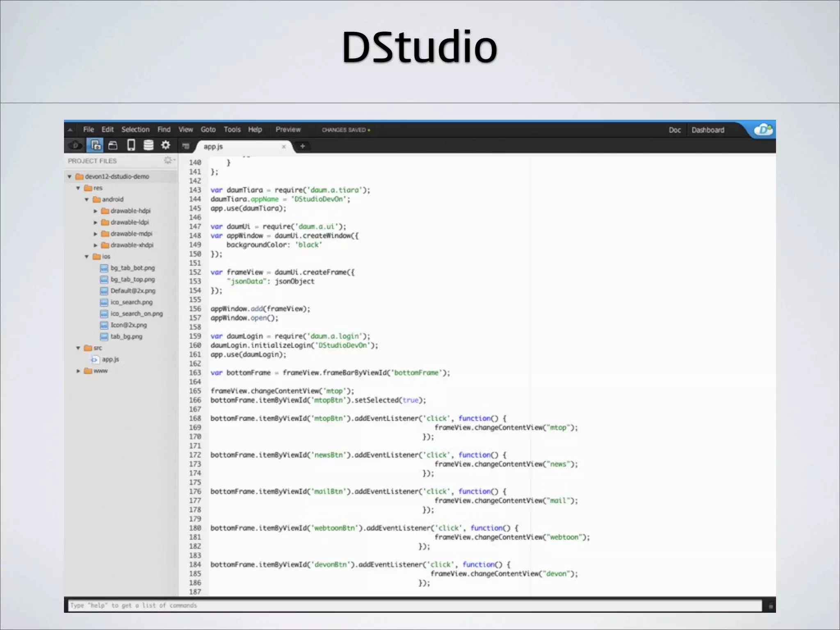This screenshot has width=840, height=630.
Task: Open the File menu
Action: pyautogui.click(x=89, y=130)
